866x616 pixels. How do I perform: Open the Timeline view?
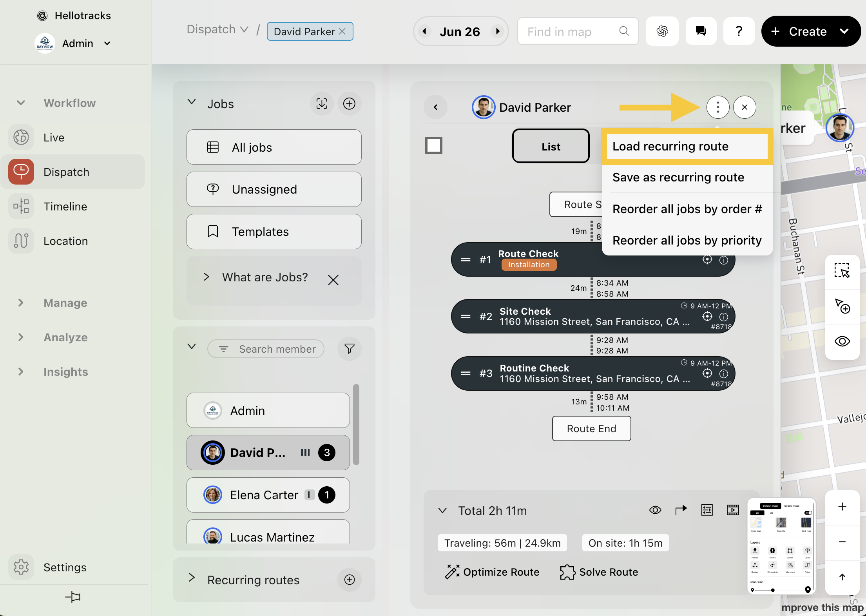[x=73, y=207]
